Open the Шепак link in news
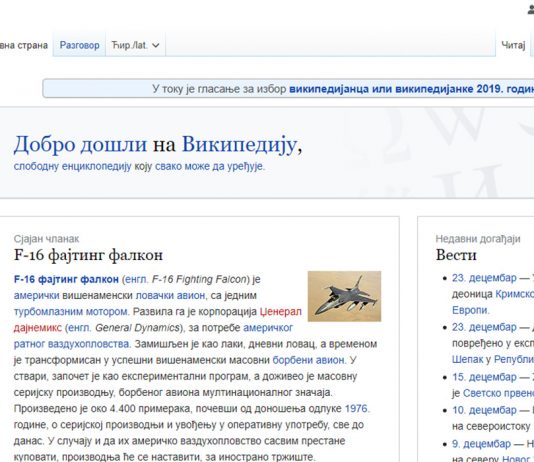Viewport: 534px width, 462px height. 468,360
